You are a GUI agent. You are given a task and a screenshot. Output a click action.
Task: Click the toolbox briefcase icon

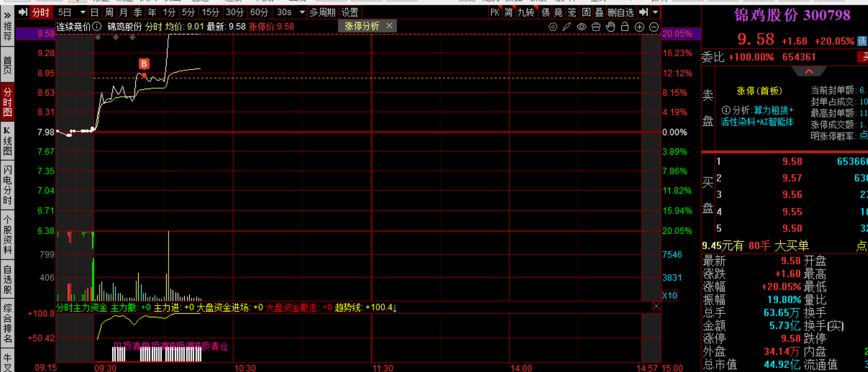[596, 26]
